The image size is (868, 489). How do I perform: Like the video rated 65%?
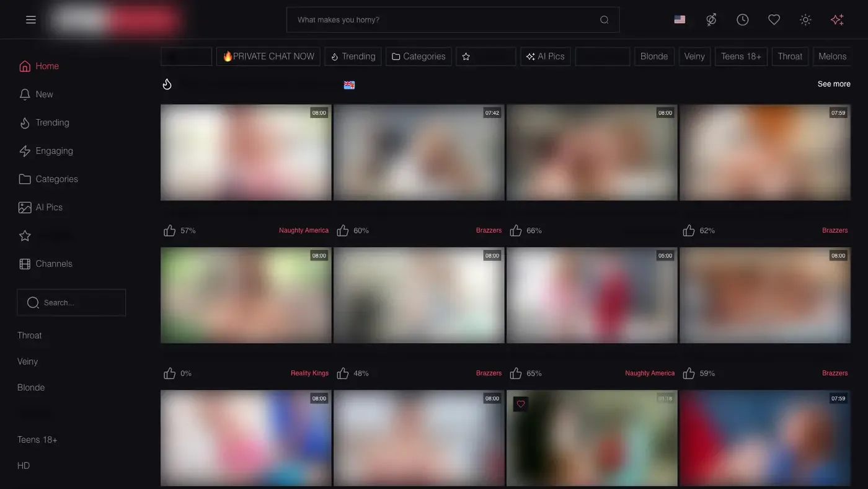515,373
